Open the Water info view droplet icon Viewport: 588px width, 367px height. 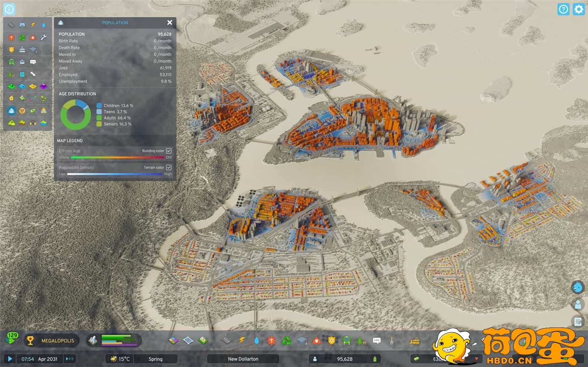click(x=44, y=25)
